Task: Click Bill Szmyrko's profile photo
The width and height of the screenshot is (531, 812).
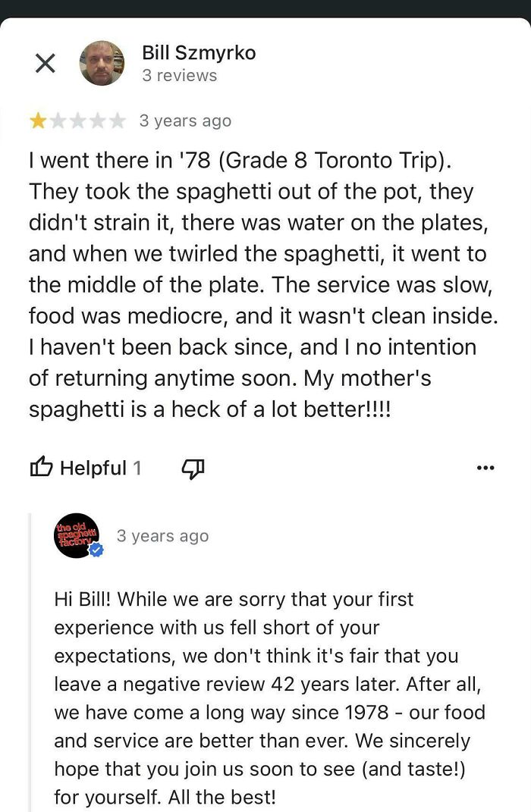Action: pos(103,63)
